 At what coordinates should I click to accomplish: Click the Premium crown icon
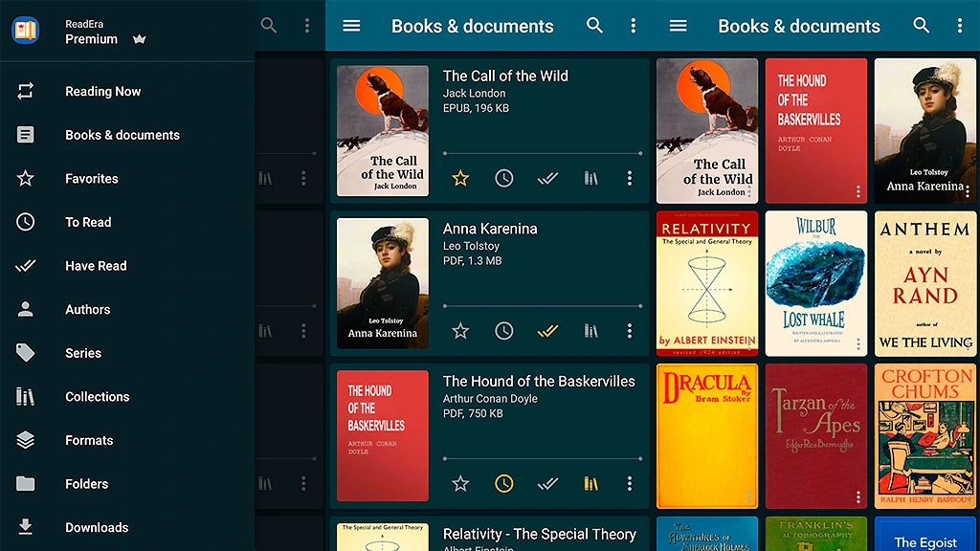(140, 39)
